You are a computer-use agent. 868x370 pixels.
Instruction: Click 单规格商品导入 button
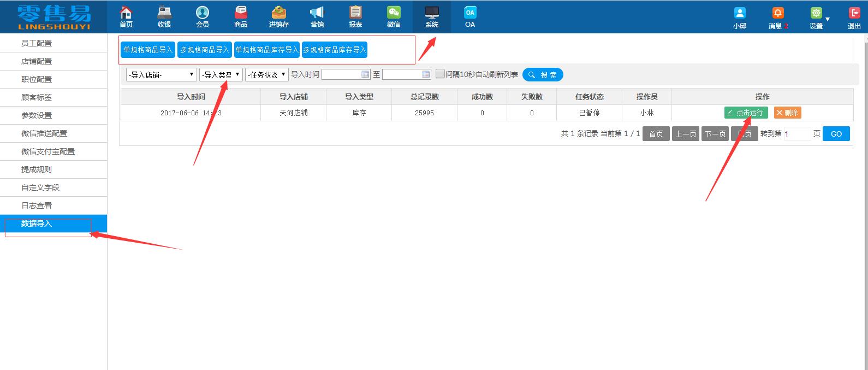(x=148, y=50)
